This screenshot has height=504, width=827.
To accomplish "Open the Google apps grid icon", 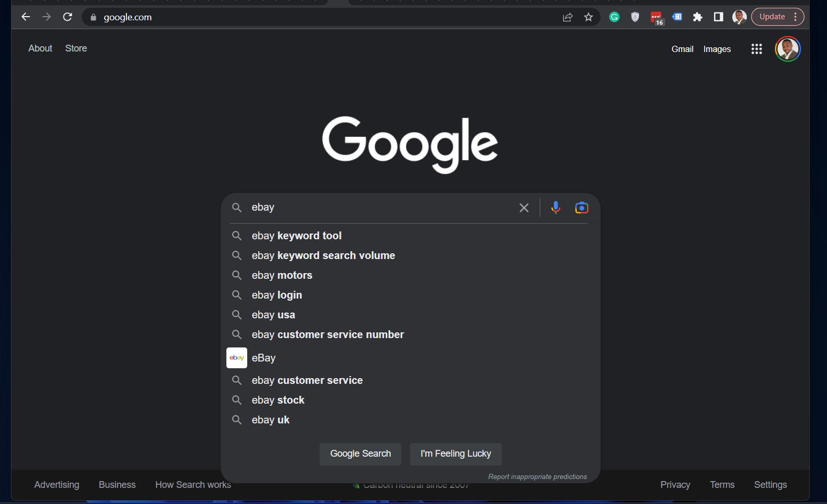I will tap(757, 49).
